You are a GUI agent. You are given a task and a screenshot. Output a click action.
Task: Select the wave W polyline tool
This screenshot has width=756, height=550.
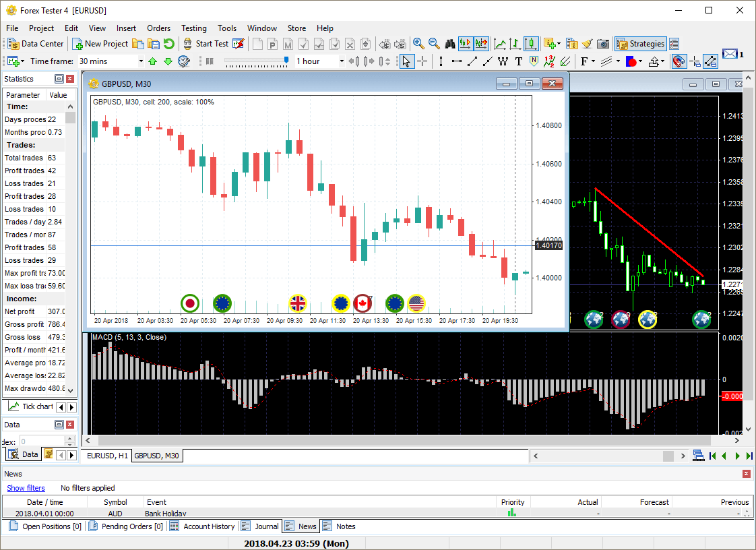[x=503, y=61]
